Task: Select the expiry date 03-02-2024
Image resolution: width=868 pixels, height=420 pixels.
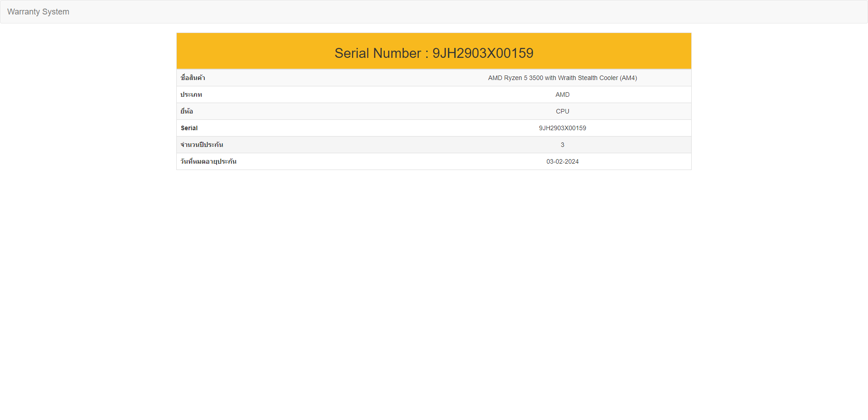Action: [562, 161]
